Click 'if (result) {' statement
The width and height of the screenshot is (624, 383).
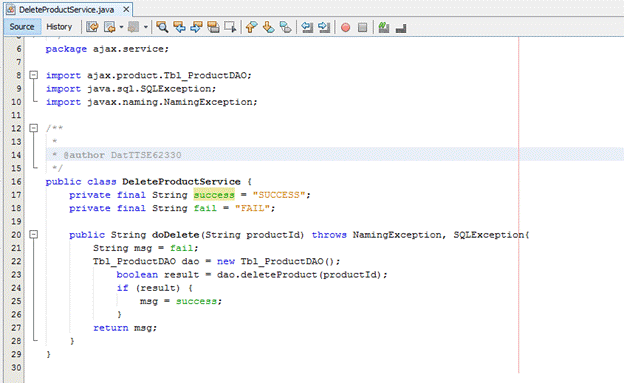155,288
